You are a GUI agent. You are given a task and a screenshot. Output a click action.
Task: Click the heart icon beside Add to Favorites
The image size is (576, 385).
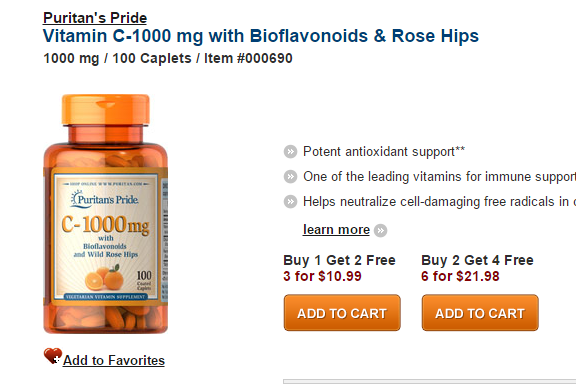click(x=53, y=356)
